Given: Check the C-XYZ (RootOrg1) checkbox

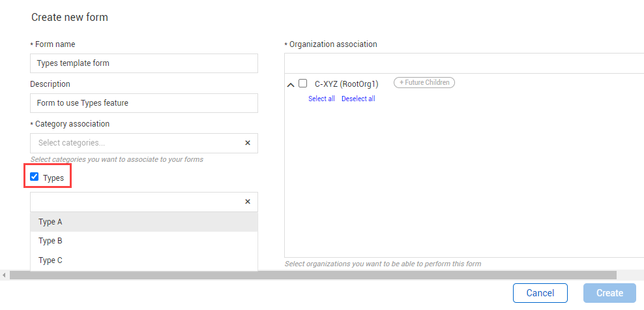Looking at the screenshot, I should coord(302,84).
